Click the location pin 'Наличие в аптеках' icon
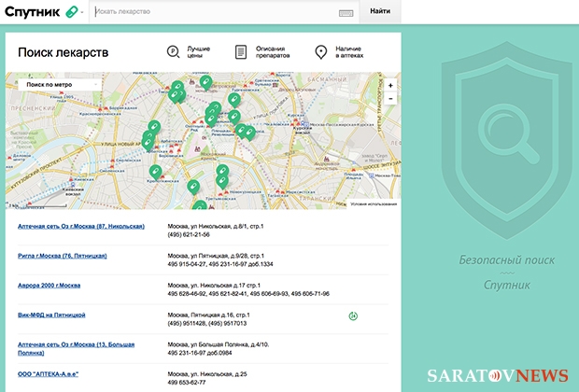Viewport: 579px width, 392px height. pos(321,52)
